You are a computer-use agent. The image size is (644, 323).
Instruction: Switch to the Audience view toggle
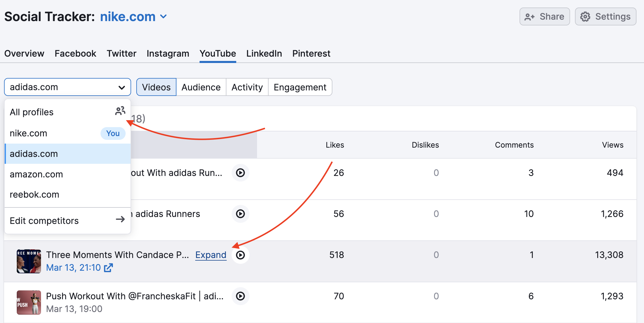201,87
